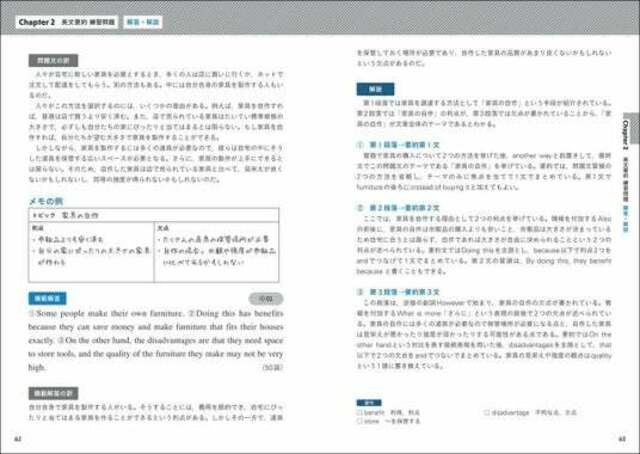Select the gray level pill beside model answer
This screenshot has height=454, width=640.
pos(266,299)
